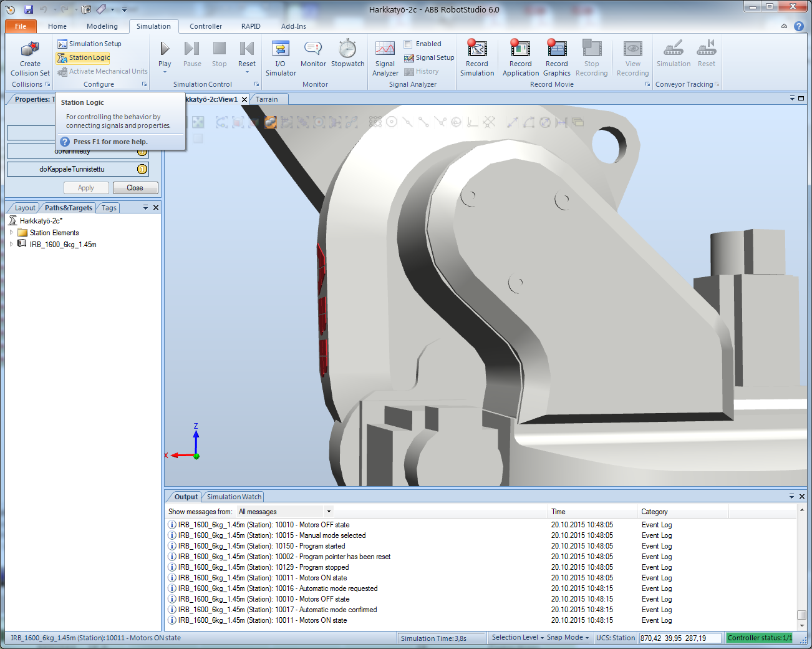Click the doKappaleTunnistettu signal button

tap(78, 169)
